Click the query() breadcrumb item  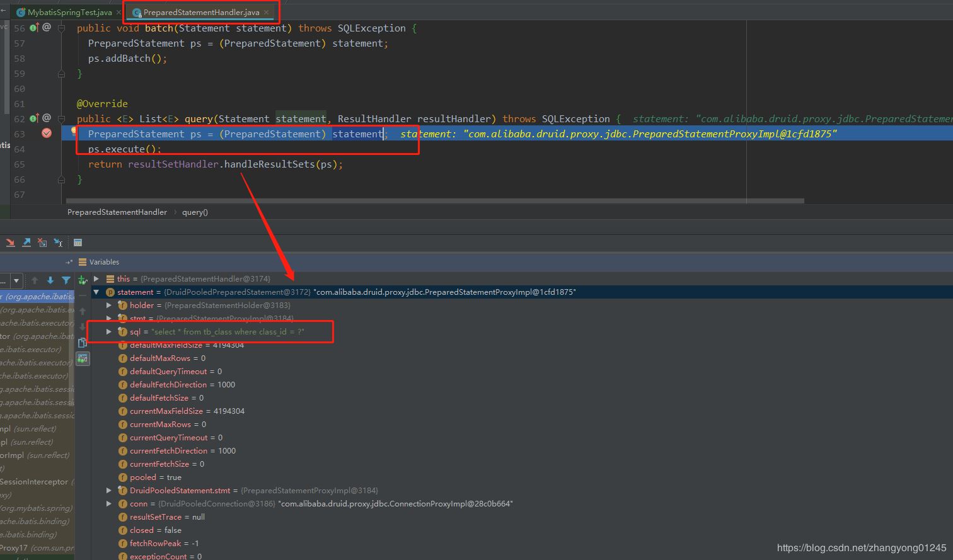pyautogui.click(x=195, y=212)
